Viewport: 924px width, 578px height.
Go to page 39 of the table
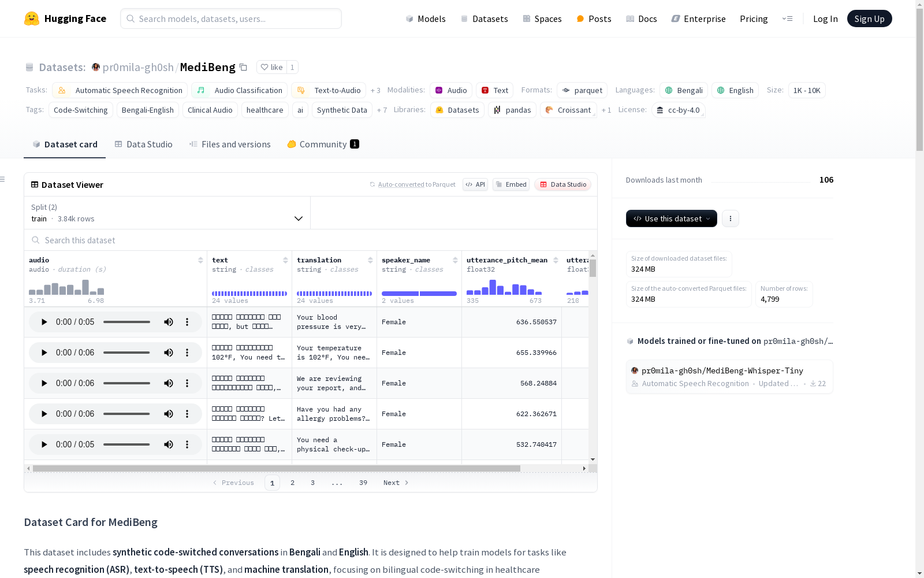click(363, 483)
